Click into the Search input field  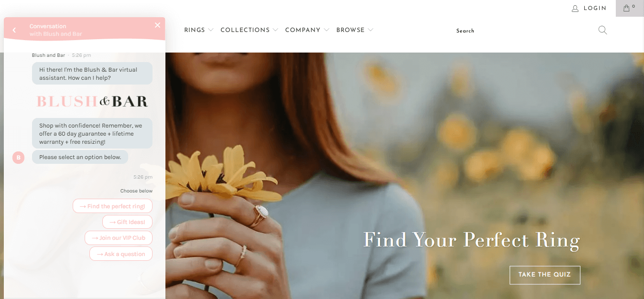pos(521,31)
